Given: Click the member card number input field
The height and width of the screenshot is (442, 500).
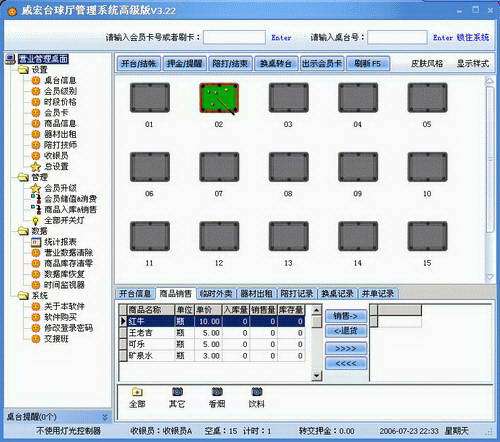Looking at the screenshot, I should pos(234,37).
